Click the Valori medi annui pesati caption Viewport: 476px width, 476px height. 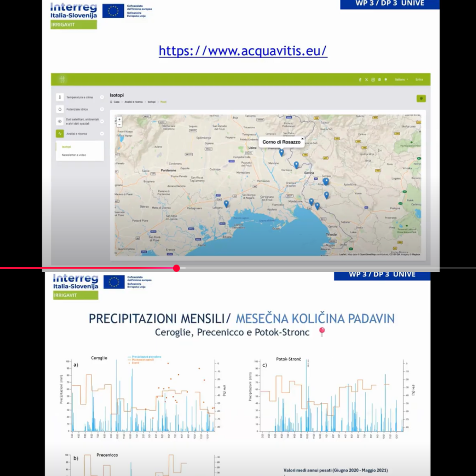tap(335, 470)
